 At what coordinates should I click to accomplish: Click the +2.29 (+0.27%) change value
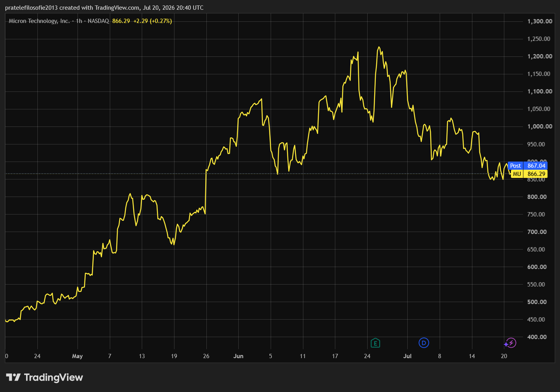pos(152,21)
